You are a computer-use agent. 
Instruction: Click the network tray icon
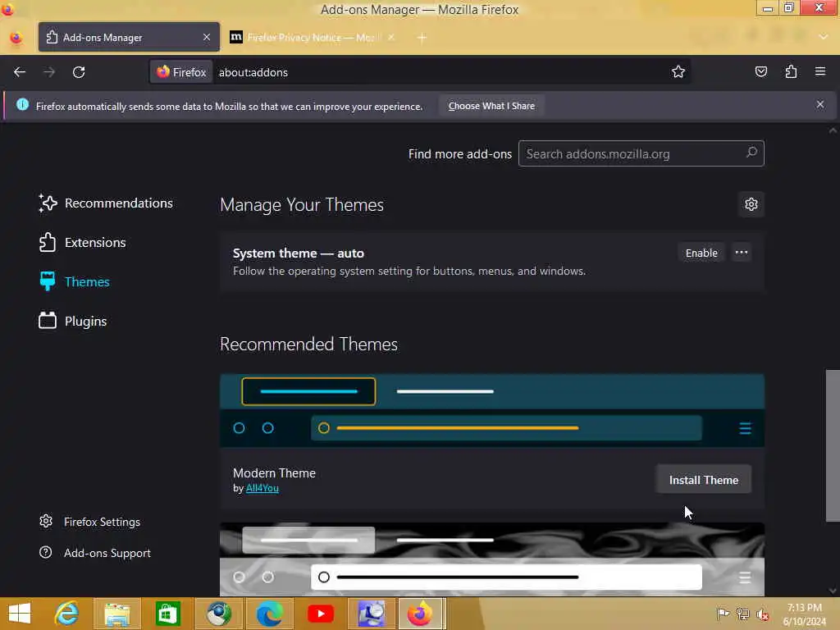click(x=742, y=614)
